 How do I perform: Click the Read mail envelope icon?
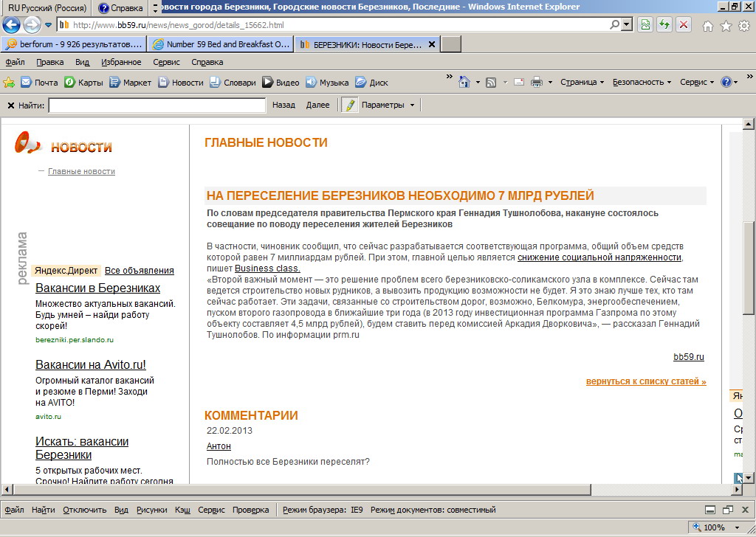pos(519,82)
